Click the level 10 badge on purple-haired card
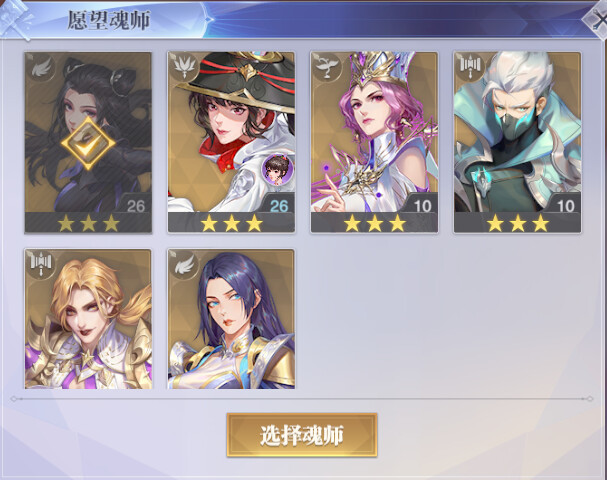Image resolution: width=607 pixels, height=480 pixels. coord(422,206)
